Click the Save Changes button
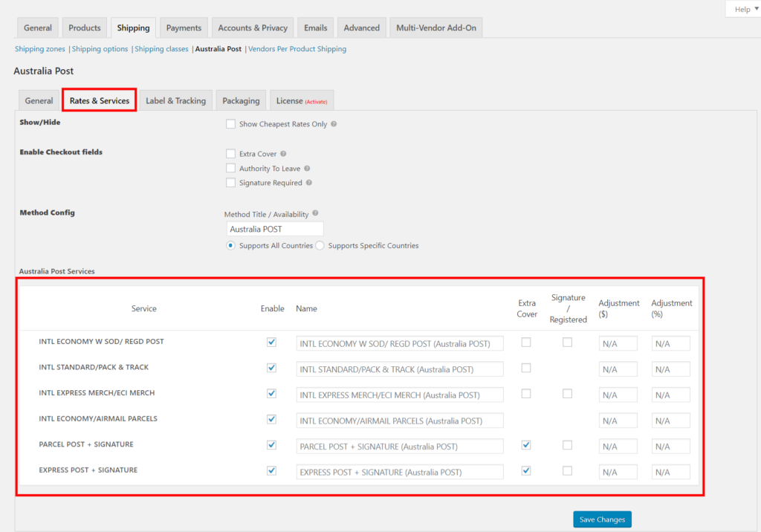Viewport: 761px width, 532px height. point(602,519)
